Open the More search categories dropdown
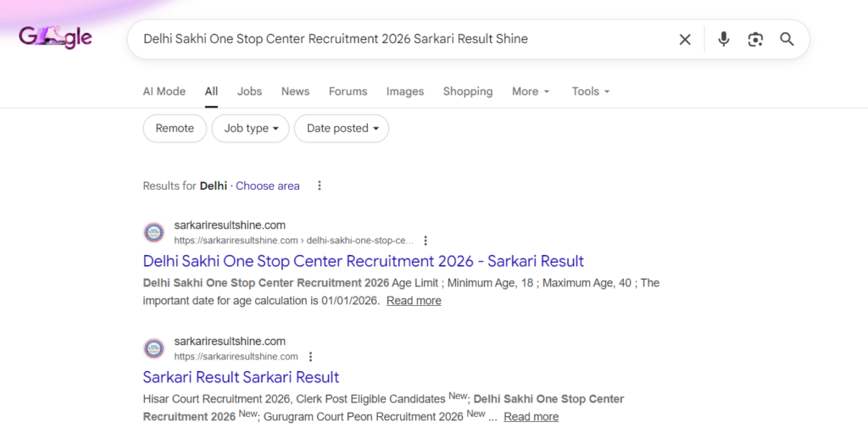 (x=531, y=92)
